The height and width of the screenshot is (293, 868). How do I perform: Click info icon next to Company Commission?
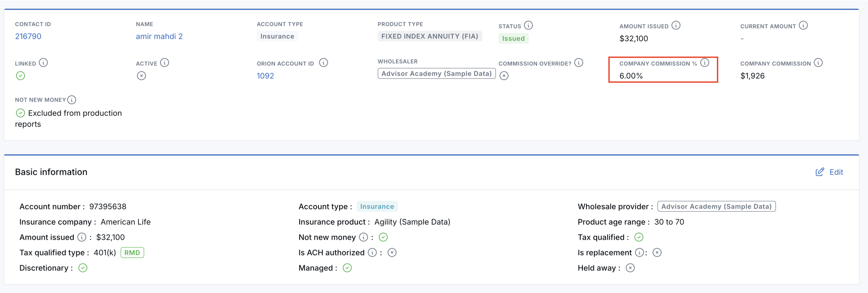[x=818, y=63]
